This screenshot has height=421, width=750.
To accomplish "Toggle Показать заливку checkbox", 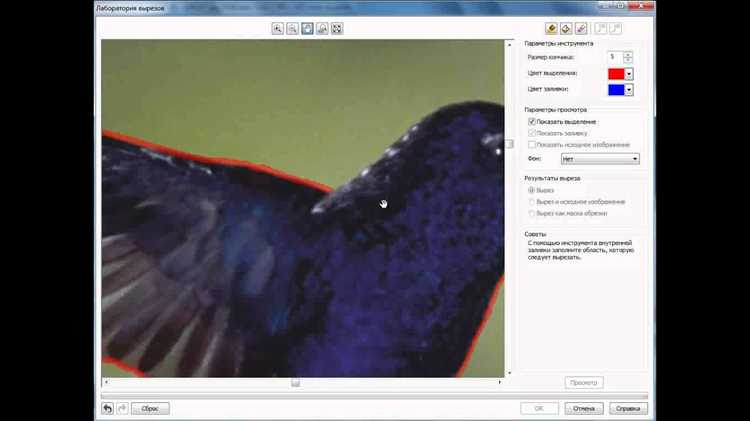I will (x=531, y=133).
